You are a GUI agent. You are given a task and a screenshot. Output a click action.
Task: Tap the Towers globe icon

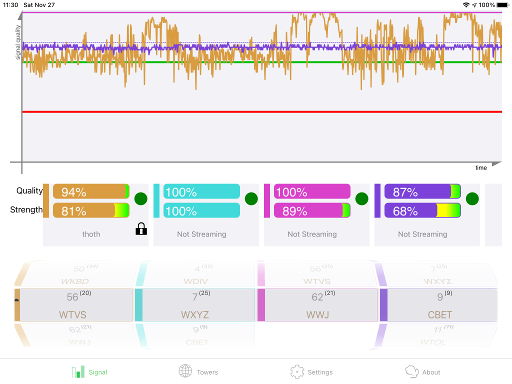tap(185, 371)
